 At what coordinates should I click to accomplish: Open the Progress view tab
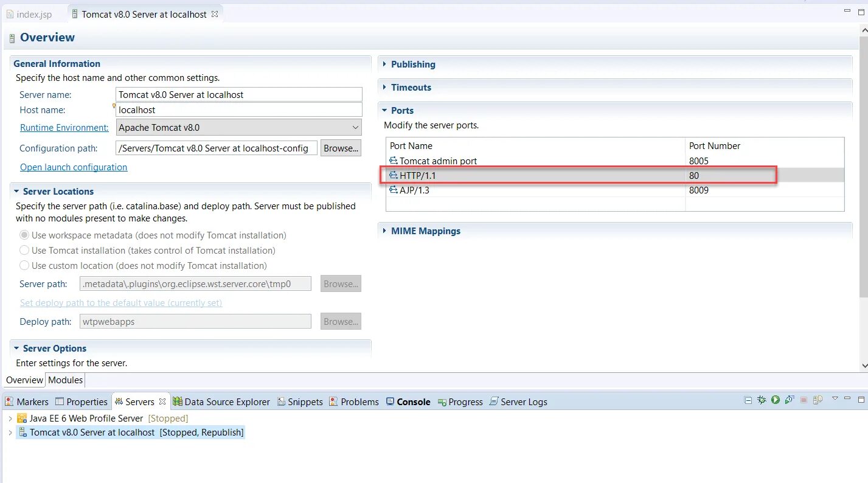(x=460, y=402)
